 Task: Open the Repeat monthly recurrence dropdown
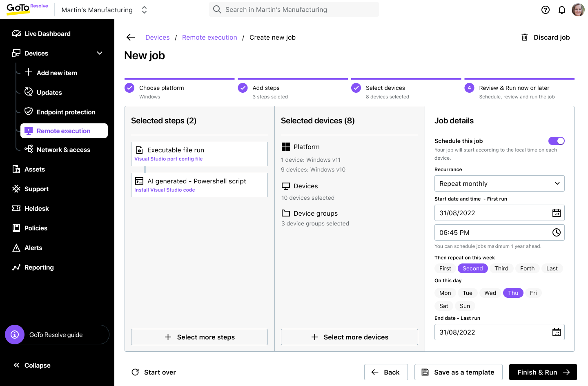click(499, 183)
